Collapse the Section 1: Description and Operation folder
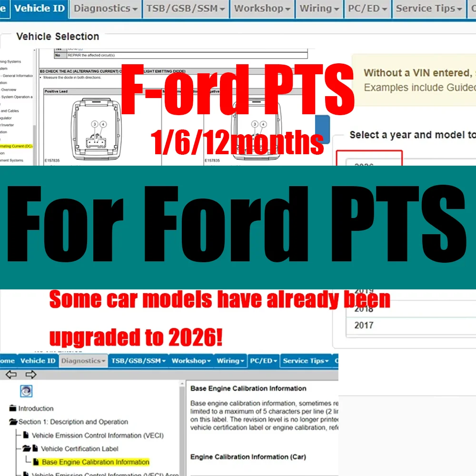This screenshot has width=476, height=476. pos(13,422)
